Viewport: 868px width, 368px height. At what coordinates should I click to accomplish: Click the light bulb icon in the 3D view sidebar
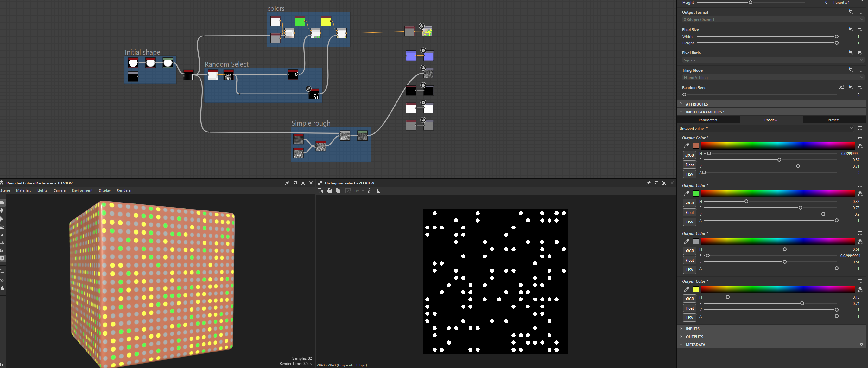[x=2, y=211]
